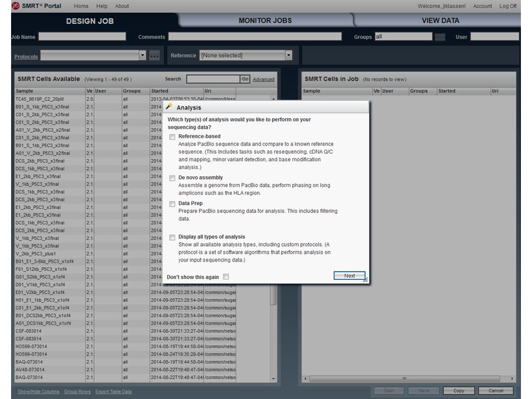Open the Home menu item
This screenshot has width=532, height=399.
pyautogui.click(x=81, y=6)
